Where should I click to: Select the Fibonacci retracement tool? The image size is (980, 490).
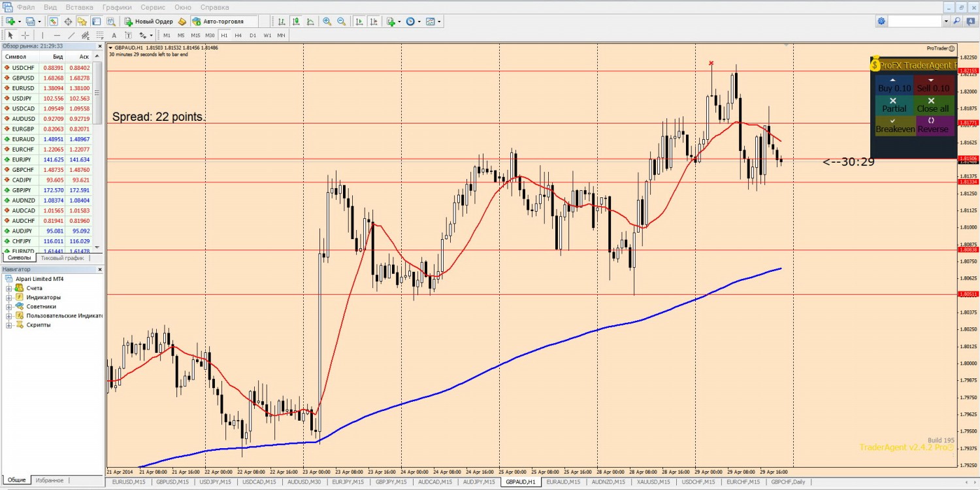click(99, 35)
